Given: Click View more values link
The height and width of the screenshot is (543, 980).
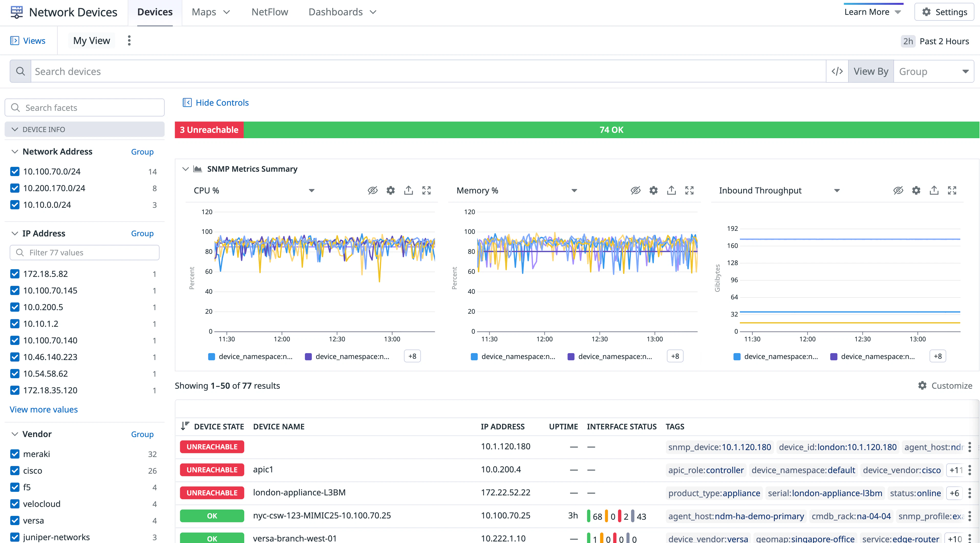Looking at the screenshot, I should (x=44, y=409).
